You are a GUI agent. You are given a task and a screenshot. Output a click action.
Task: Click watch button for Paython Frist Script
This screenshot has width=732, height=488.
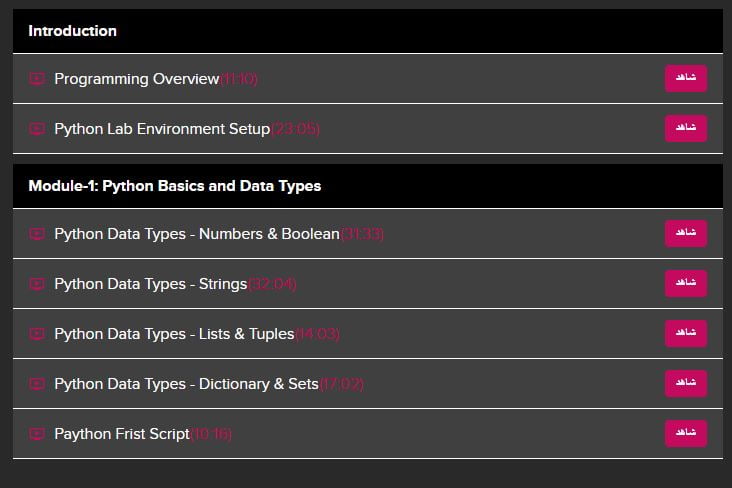pos(686,433)
